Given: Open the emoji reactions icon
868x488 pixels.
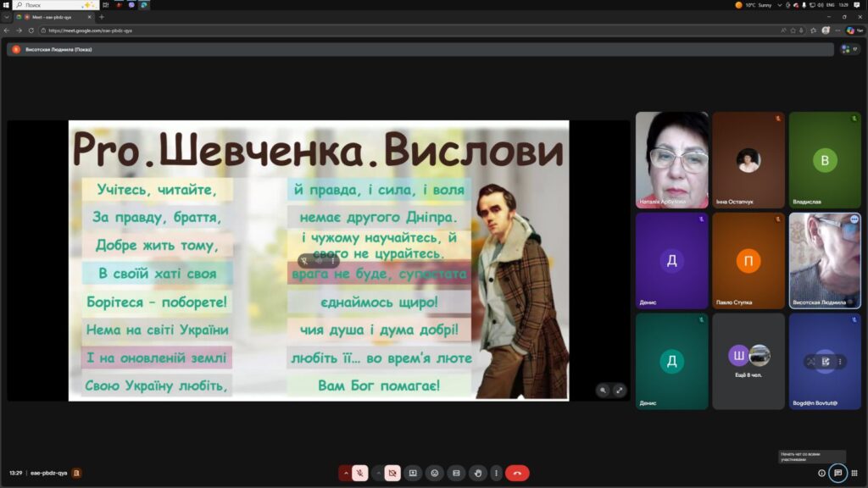Looking at the screenshot, I should 435,473.
